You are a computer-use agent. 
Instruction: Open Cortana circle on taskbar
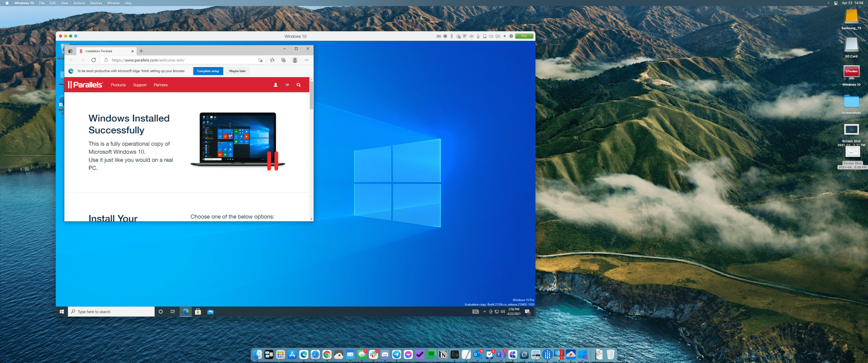(x=161, y=312)
